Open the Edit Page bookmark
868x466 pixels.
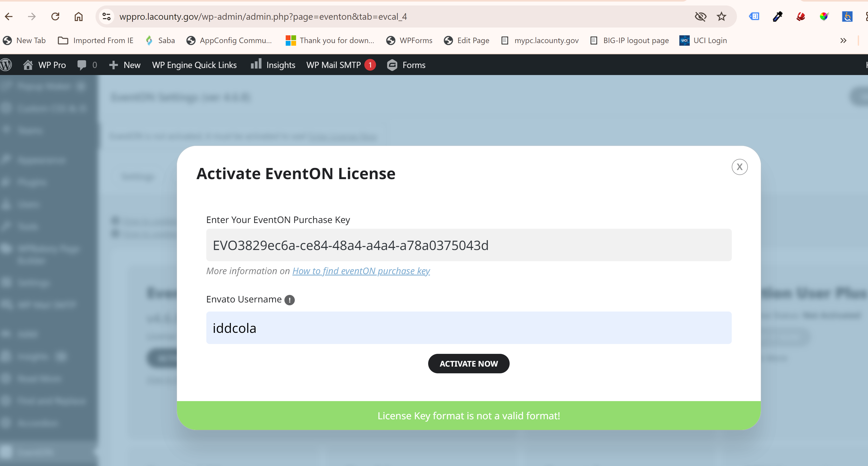coord(467,40)
